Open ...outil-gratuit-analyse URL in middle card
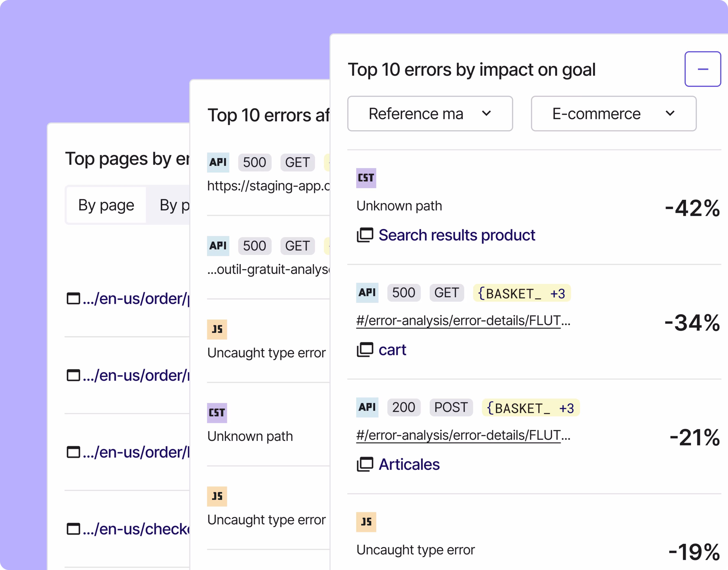Screen dimensions: 728x570 tap(268, 269)
